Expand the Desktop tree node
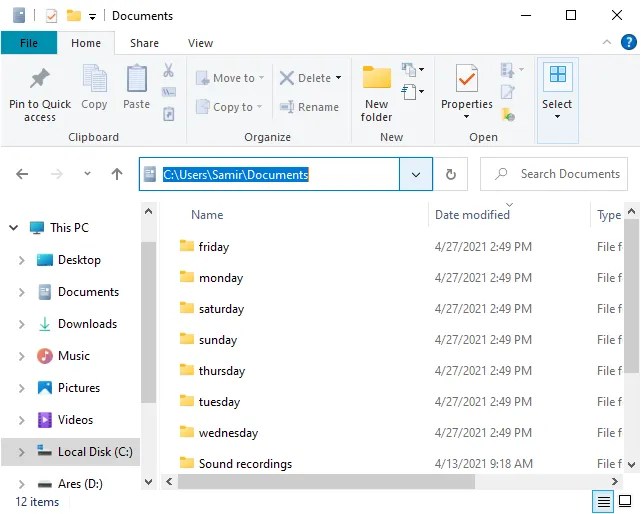Image resolution: width=641 pixels, height=514 pixels. pyautogui.click(x=22, y=260)
